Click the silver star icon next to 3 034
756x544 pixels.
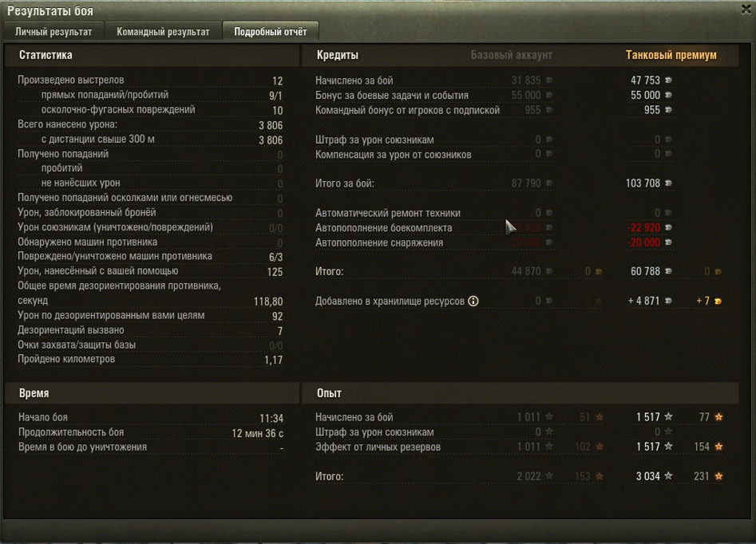click(x=668, y=476)
